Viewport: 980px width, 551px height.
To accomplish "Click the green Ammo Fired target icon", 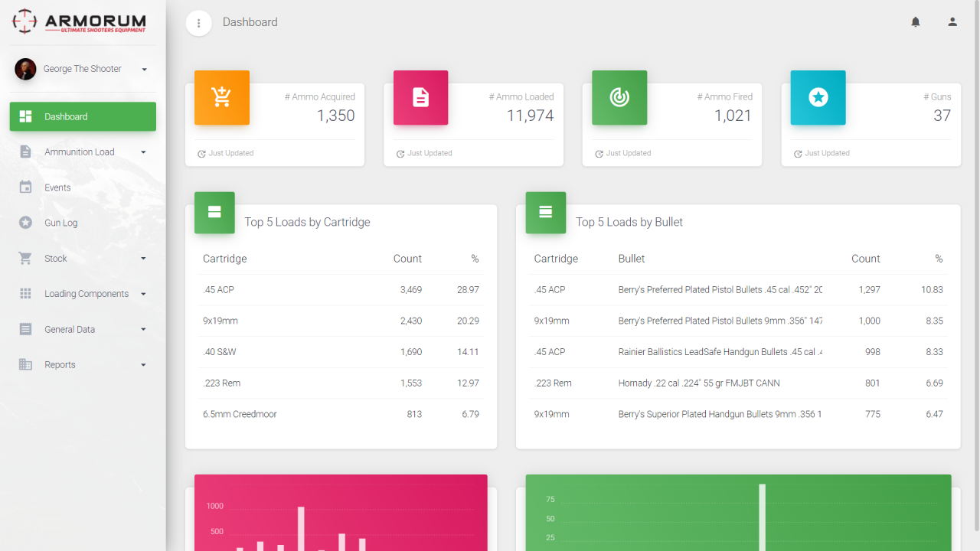I will [619, 97].
